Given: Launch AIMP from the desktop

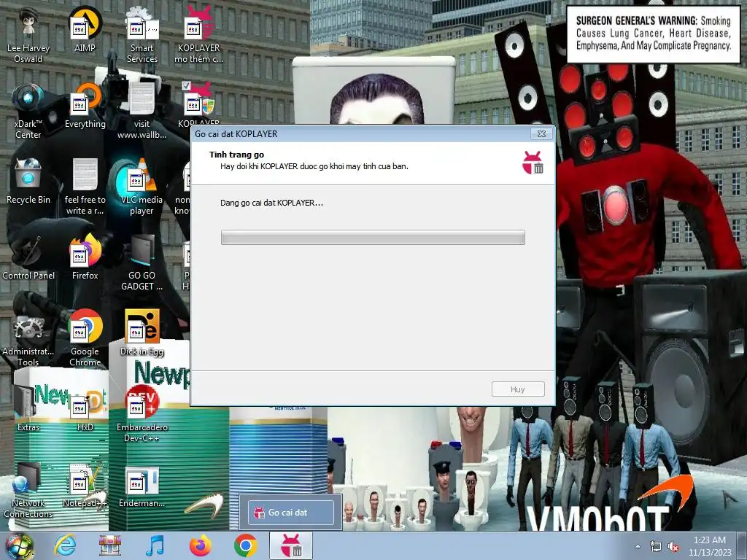Looking at the screenshot, I should [x=85, y=31].
